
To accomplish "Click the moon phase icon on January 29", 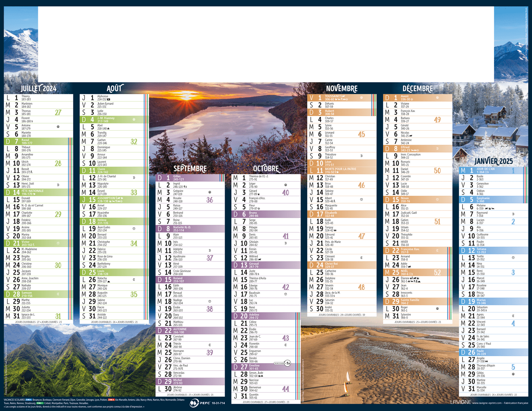I will [x=513, y=374].
